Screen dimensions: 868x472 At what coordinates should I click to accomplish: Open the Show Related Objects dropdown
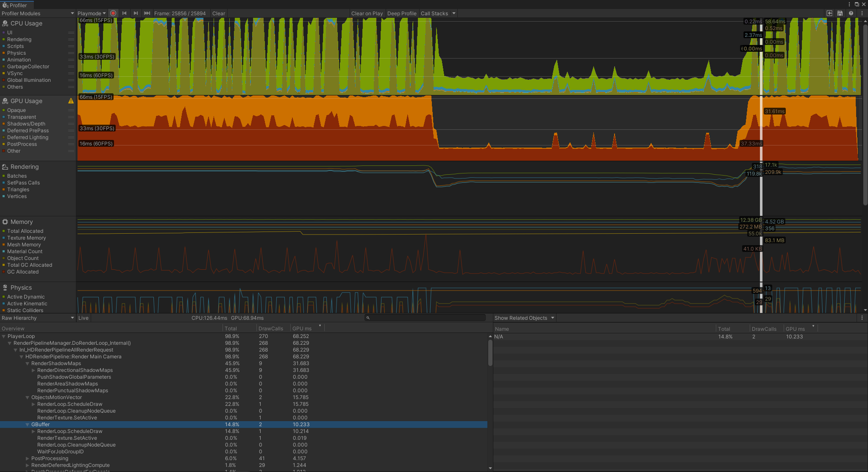pyautogui.click(x=524, y=318)
